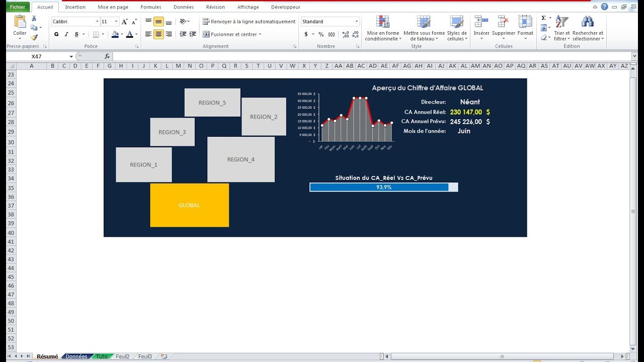The width and height of the screenshot is (644, 362).
Task: Click the REGION_2 button
Action: tap(264, 117)
